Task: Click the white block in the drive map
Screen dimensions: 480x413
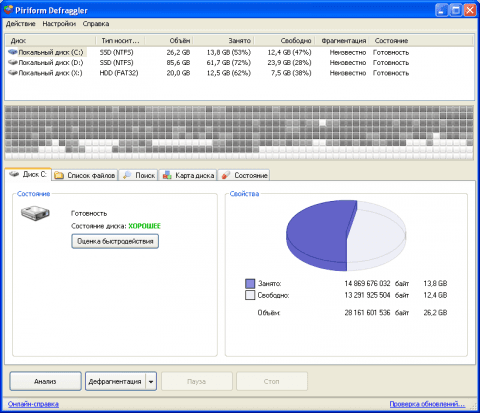Action: click(x=322, y=123)
